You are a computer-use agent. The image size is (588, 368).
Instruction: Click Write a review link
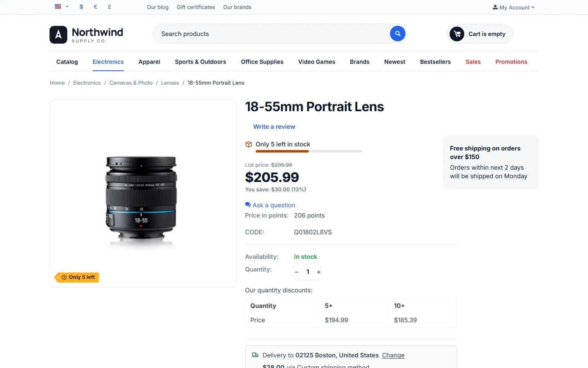click(x=274, y=127)
